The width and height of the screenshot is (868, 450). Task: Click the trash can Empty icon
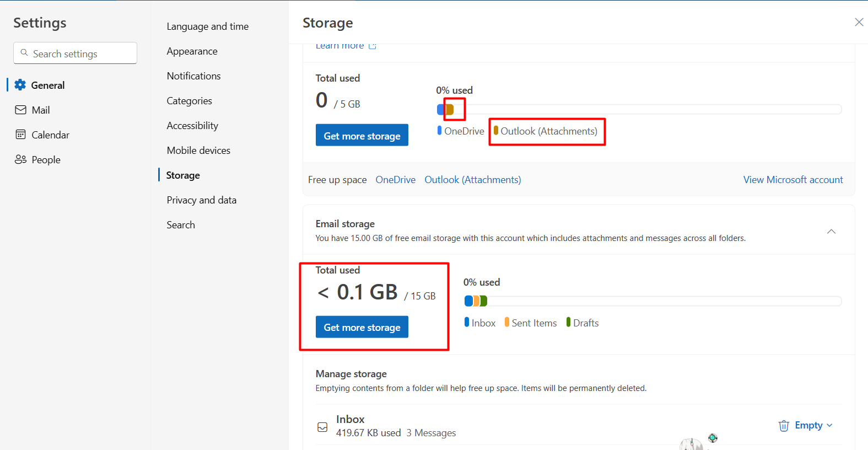[x=784, y=426]
